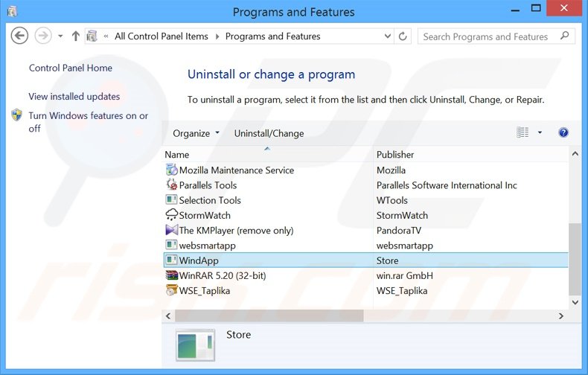This screenshot has height=375, width=588.
Task: Click the Mozilla Maintenance Service icon
Action: [x=171, y=170]
